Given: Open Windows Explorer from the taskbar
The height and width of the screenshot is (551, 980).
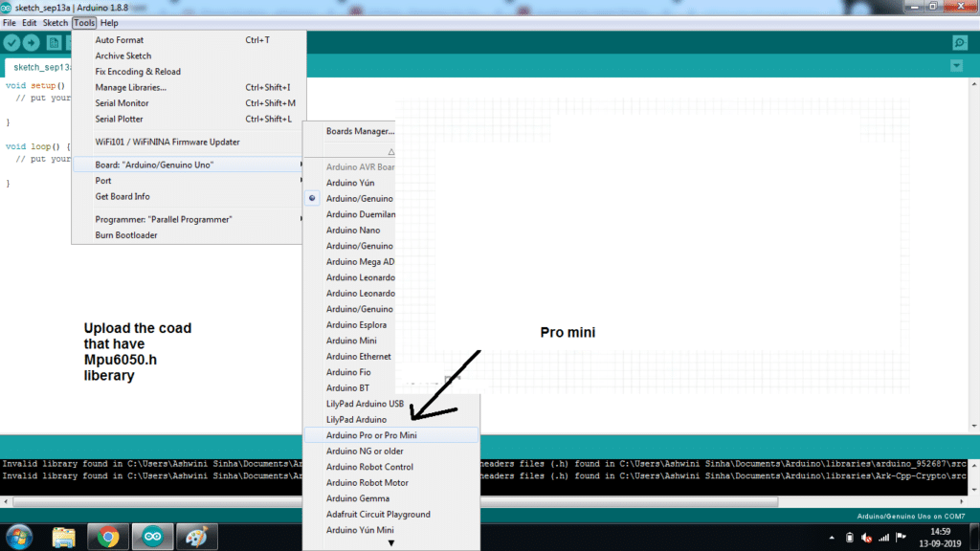Looking at the screenshot, I should 64,537.
